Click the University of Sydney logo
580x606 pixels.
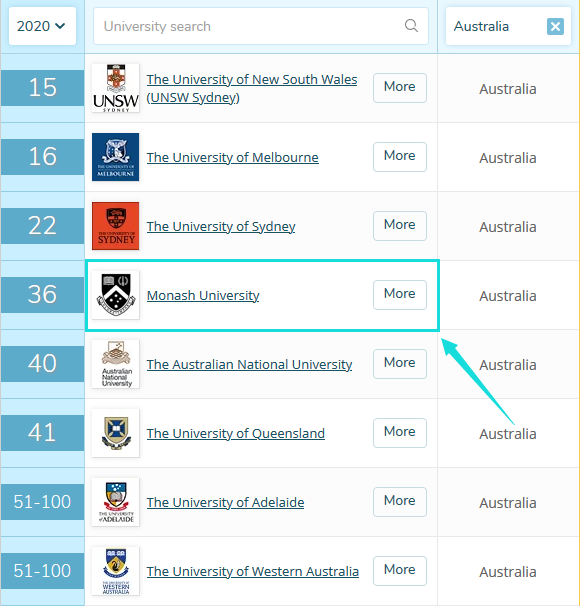(116, 226)
